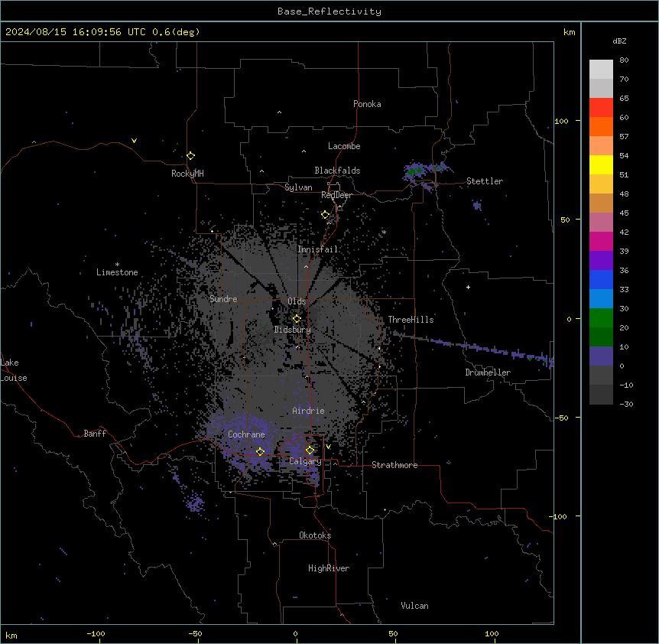Click the yellow diamond marker beside RockyMH
Viewport: 659px width, 644px height.
191,156
